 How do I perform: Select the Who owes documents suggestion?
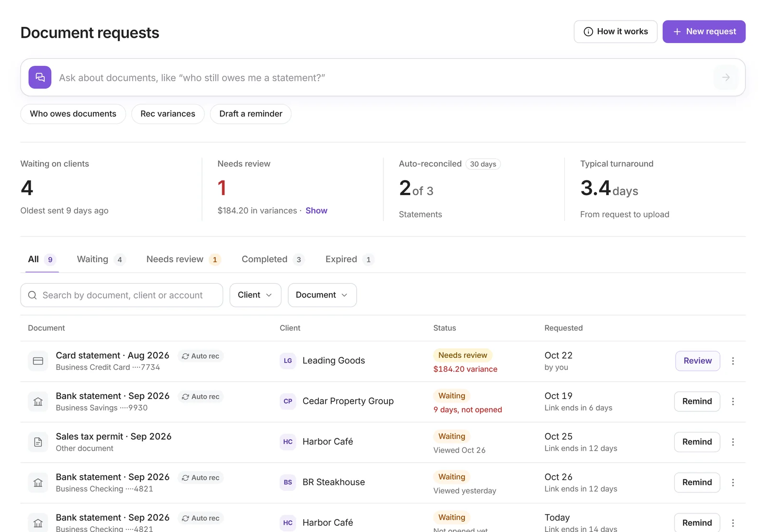click(73, 114)
